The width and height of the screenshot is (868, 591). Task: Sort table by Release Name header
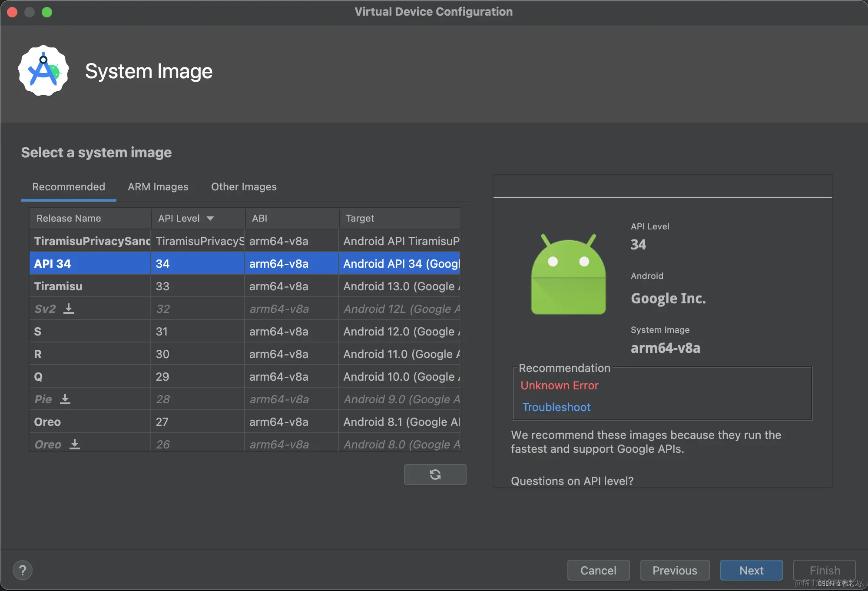click(x=69, y=218)
